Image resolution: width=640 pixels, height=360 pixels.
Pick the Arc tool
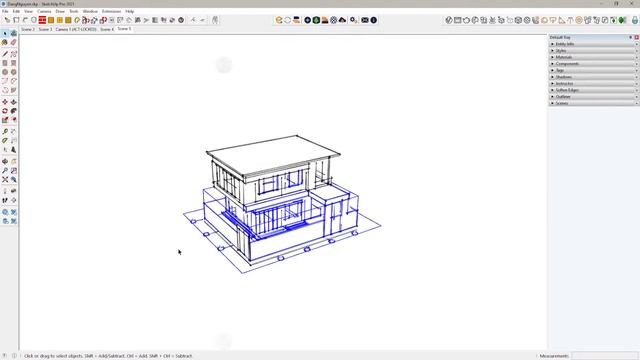[5, 81]
